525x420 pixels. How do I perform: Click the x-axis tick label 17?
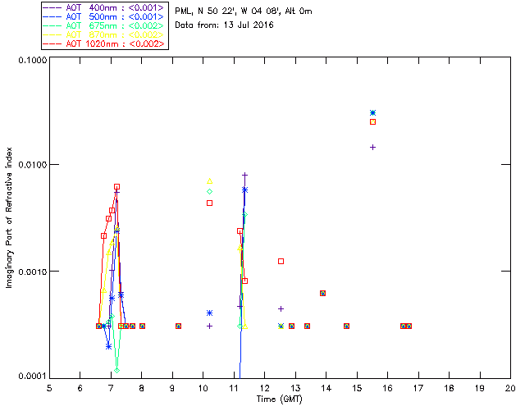(x=418, y=388)
